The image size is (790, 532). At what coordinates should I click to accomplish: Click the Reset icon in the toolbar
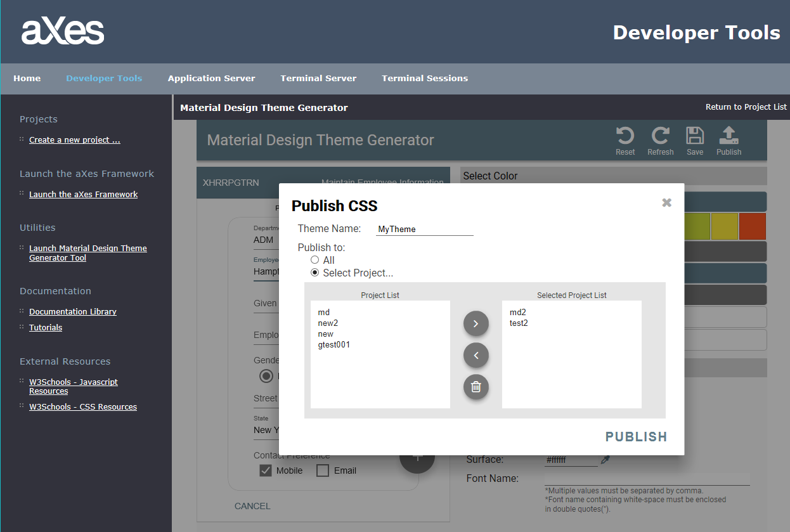point(625,137)
